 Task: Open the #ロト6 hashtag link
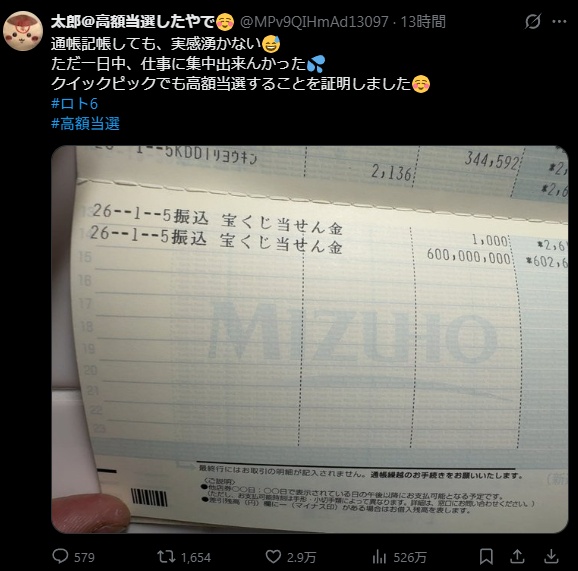(x=74, y=104)
